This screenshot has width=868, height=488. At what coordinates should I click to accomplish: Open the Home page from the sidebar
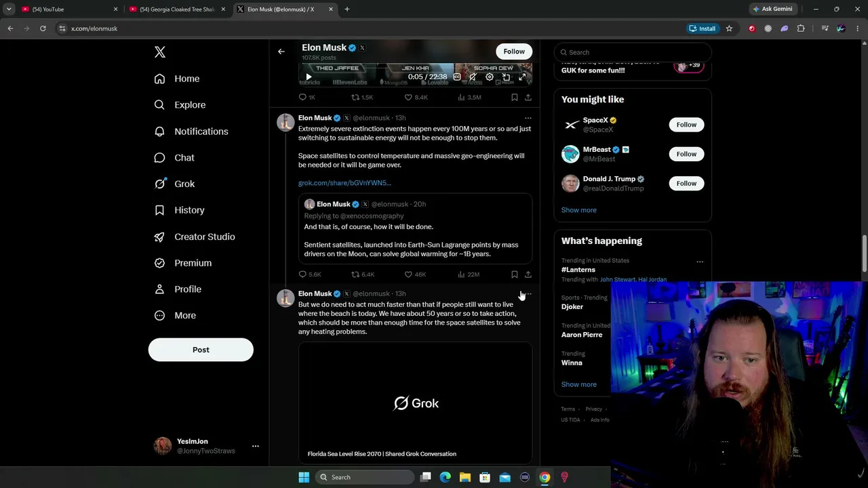pyautogui.click(x=177, y=79)
